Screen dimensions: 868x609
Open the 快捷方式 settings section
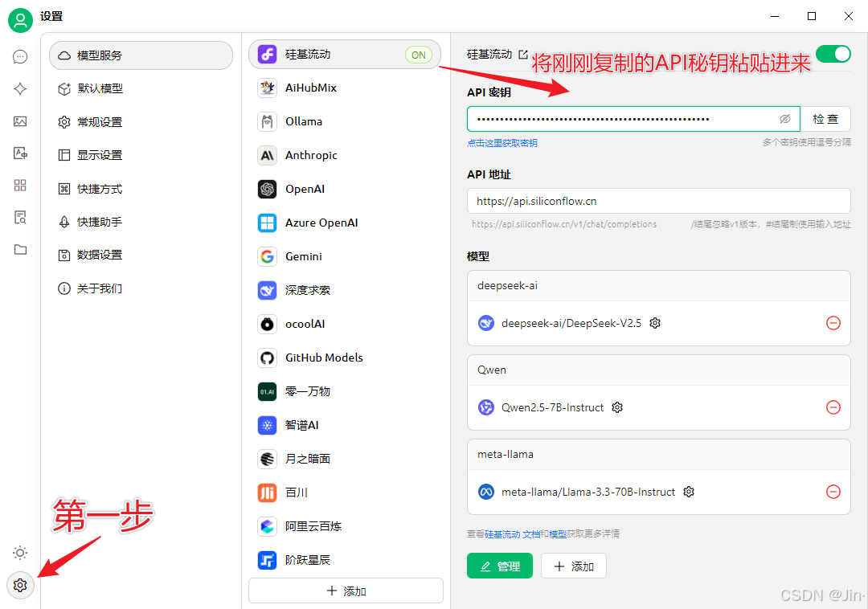[x=141, y=189]
